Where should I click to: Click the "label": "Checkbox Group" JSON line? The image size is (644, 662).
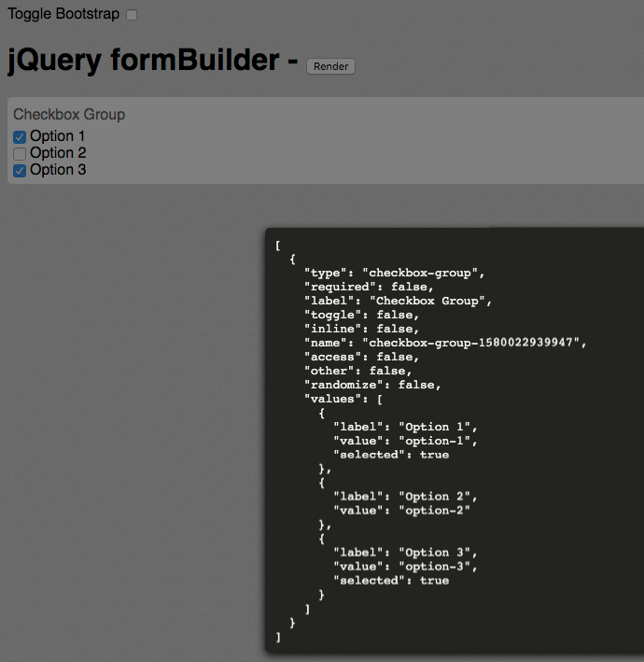pos(398,301)
